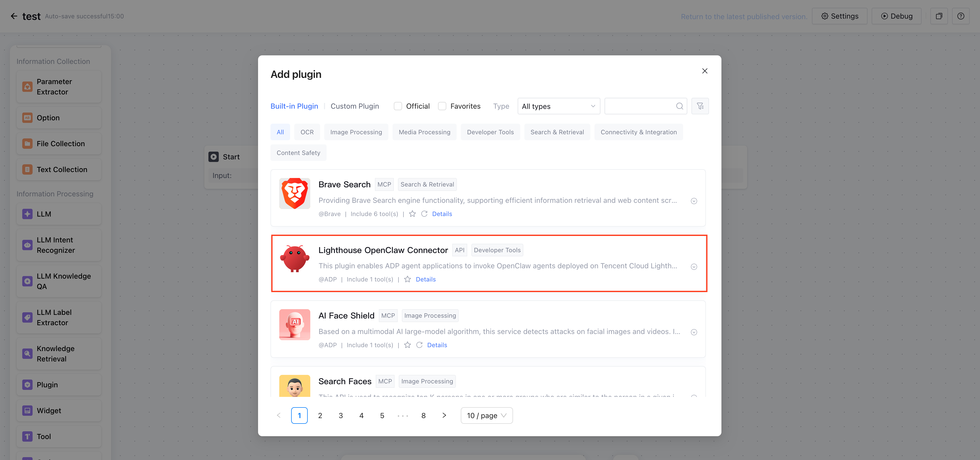Enable the Official checkbox
The width and height of the screenshot is (980, 460).
coord(397,106)
